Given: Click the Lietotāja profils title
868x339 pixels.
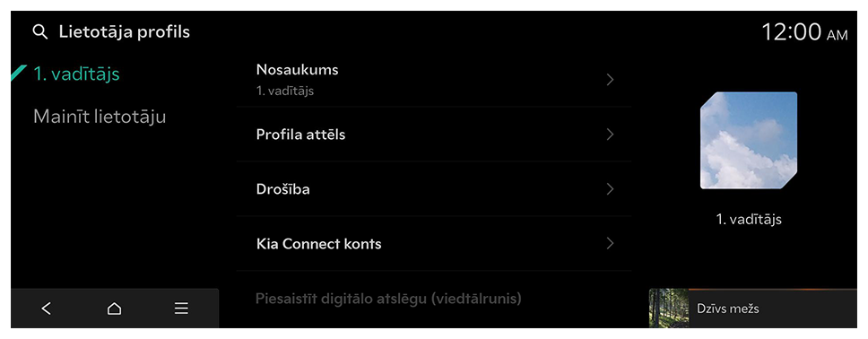Looking at the screenshot, I should tap(125, 32).
